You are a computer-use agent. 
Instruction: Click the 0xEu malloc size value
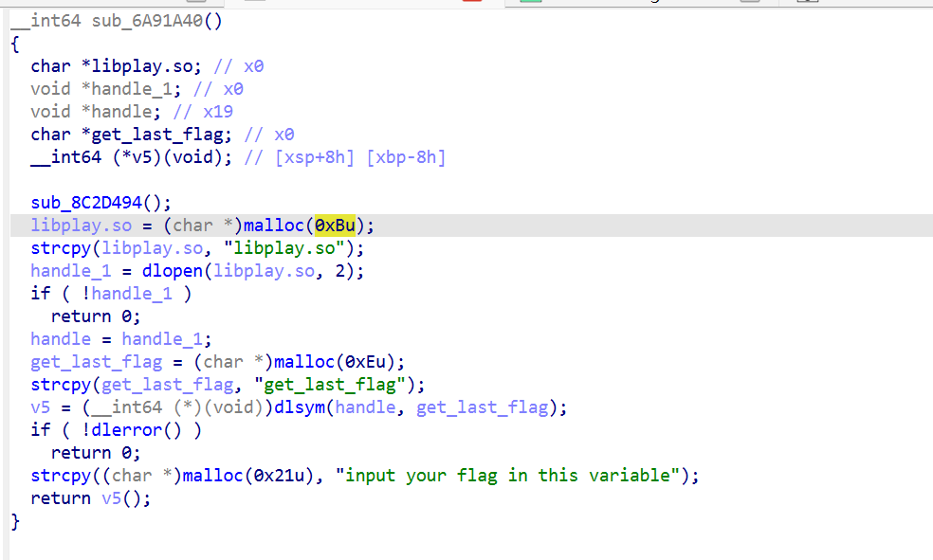pos(365,362)
